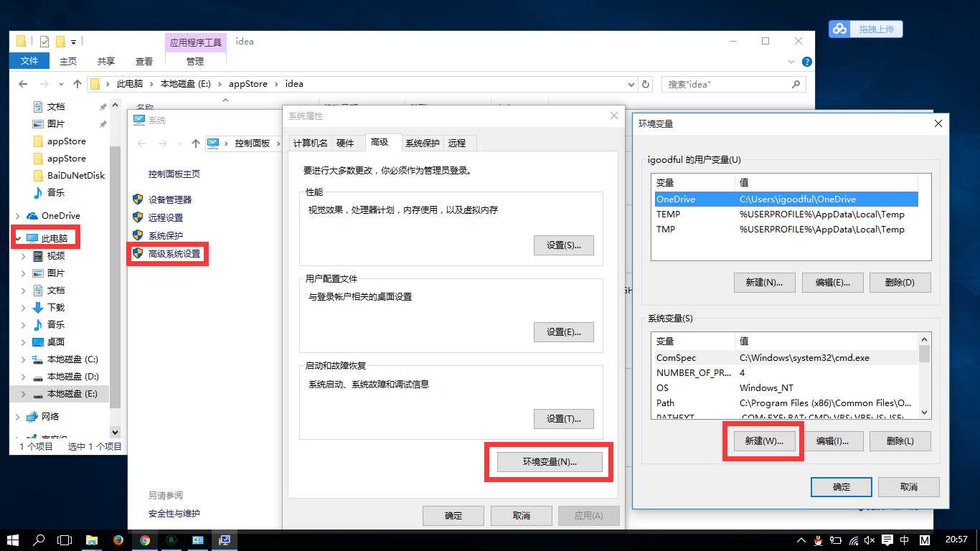The image size is (980, 551).
Task: Click Explorer's help question mark icon
Action: point(806,62)
